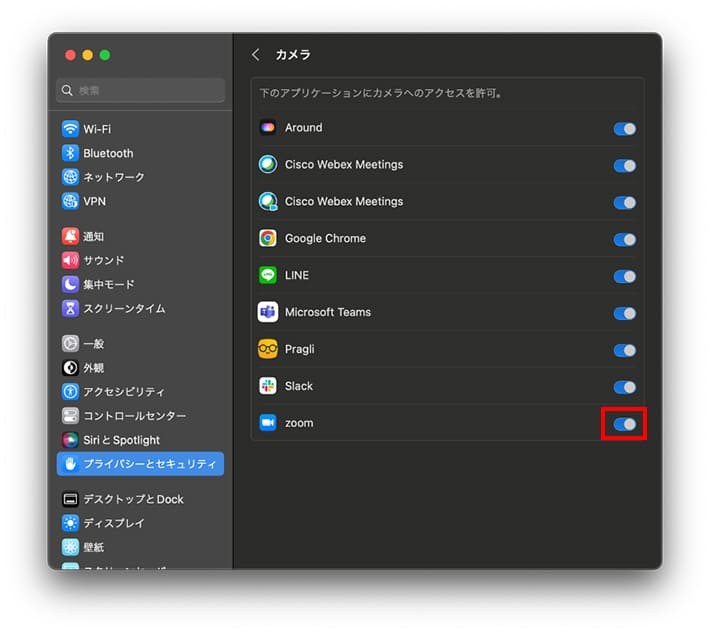Click the 通知 bell icon
This screenshot has width=710, height=633.
[x=70, y=236]
